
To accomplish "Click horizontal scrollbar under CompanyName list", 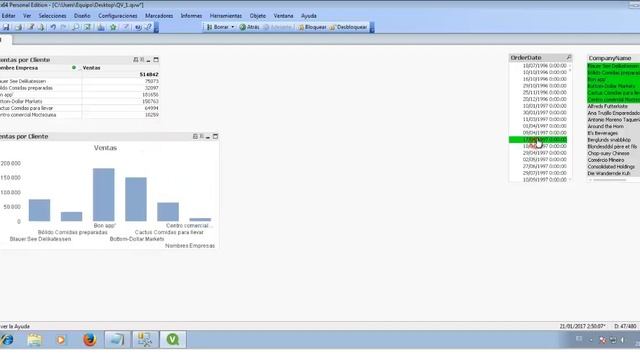I will [x=610, y=180].
